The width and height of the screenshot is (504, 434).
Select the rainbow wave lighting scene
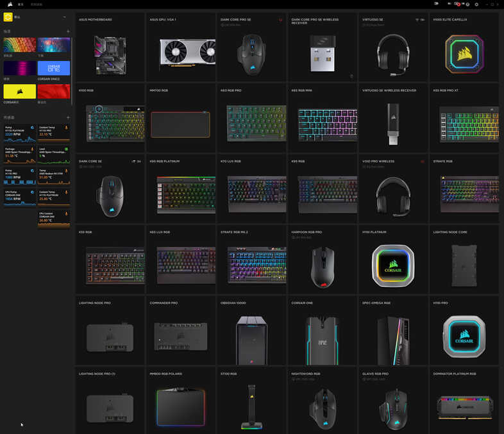[20, 45]
